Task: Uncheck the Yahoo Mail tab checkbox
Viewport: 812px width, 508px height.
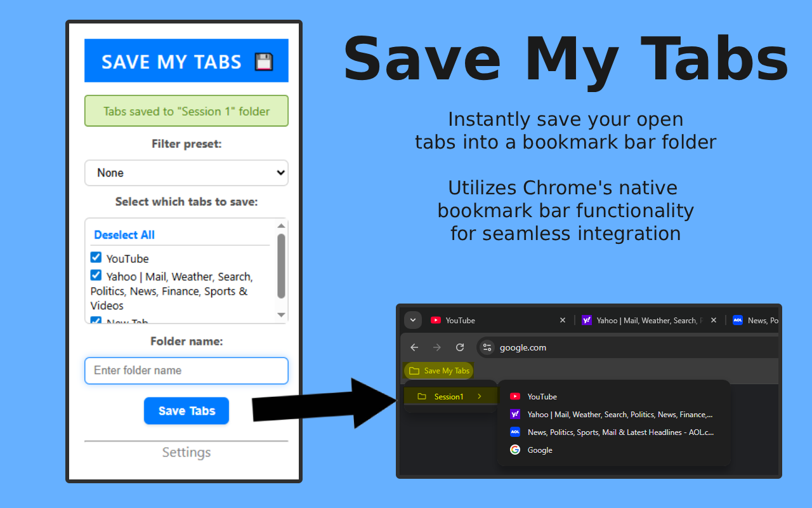Action: click(x=96, y=275)
